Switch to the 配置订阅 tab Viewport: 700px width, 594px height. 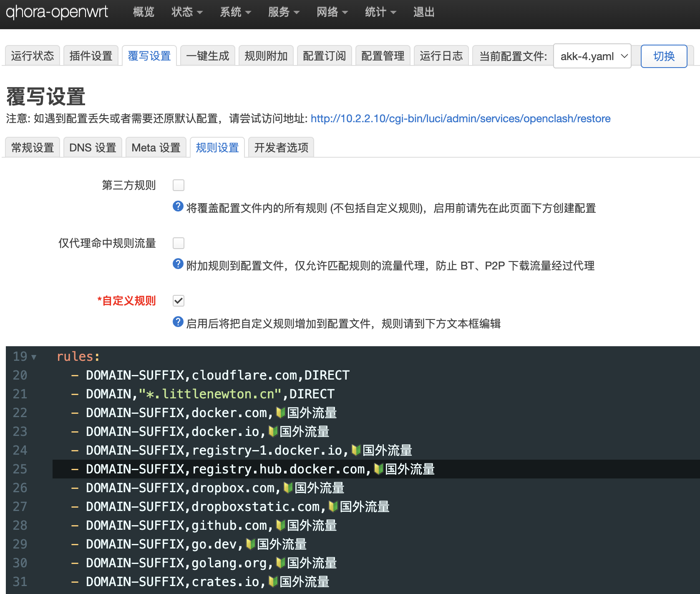click(325, 56)
